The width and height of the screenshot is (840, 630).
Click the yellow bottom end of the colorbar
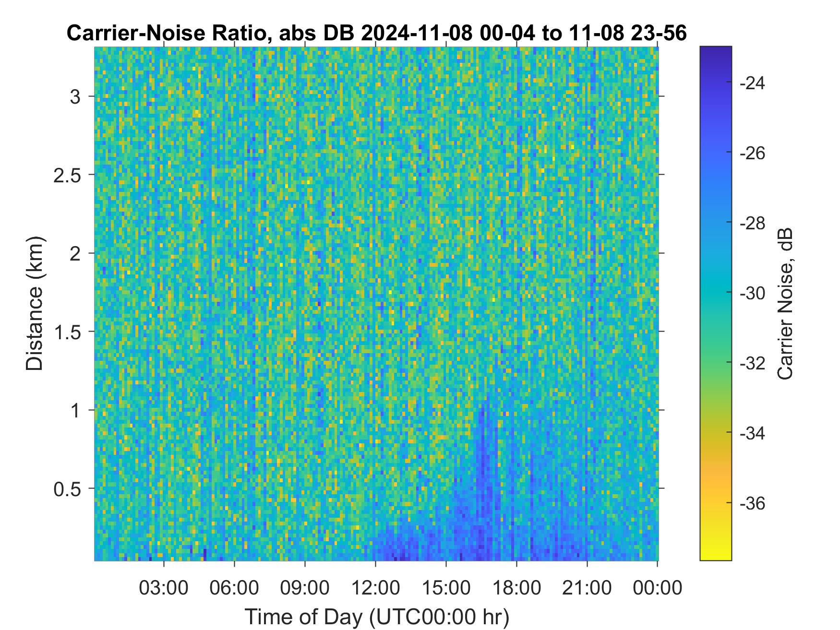coord(716,552)
